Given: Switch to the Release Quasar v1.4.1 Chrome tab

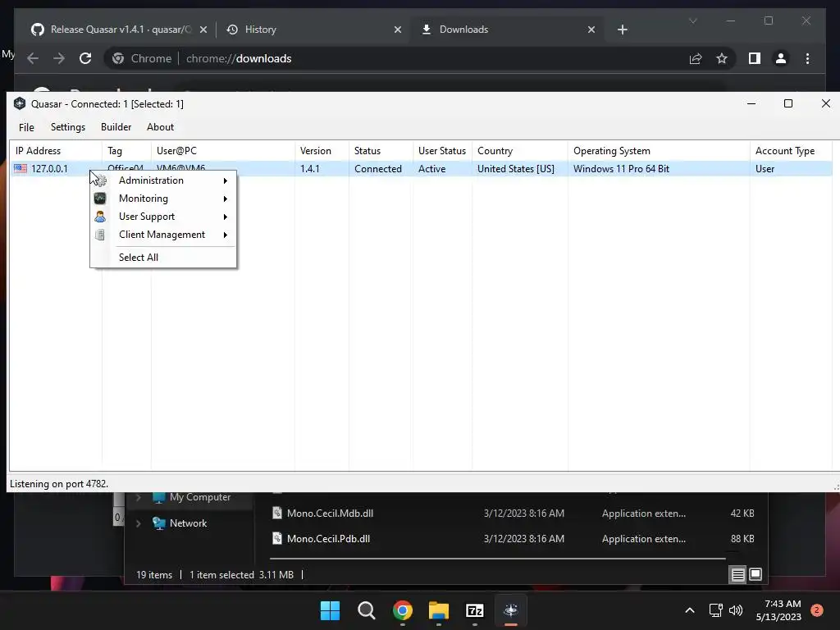Looking at the screenshot, I should [x=118, y=30].
